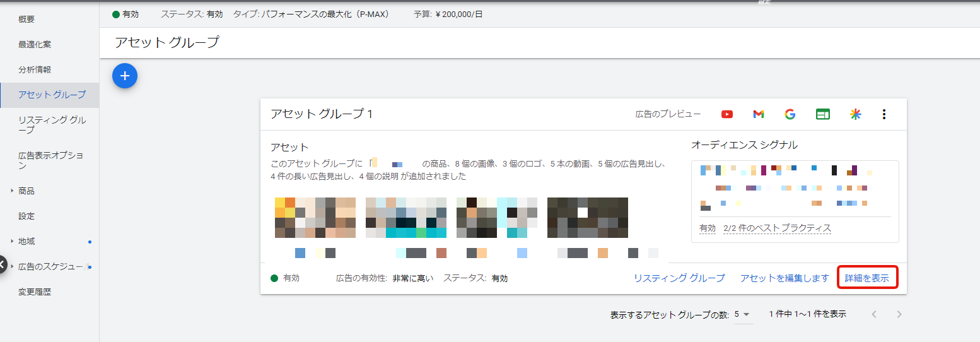980x342 pixels.
Task: Open Discover ad preview icon
Action: (855, 114)
